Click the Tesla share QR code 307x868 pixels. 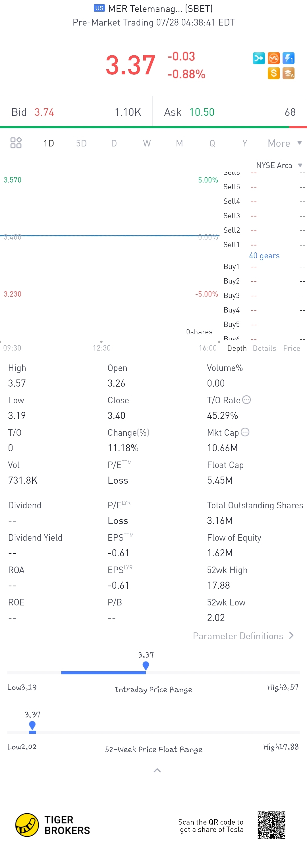point(271,825)
